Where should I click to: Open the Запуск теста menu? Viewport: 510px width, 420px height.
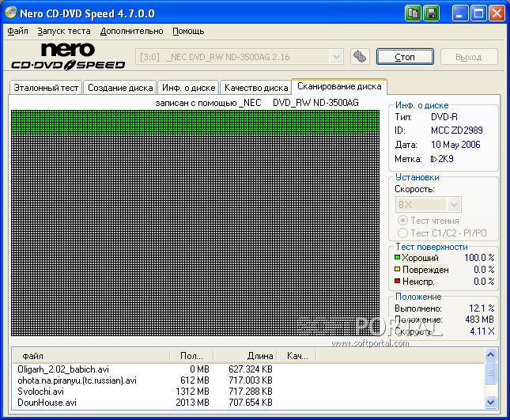[64, 31]
